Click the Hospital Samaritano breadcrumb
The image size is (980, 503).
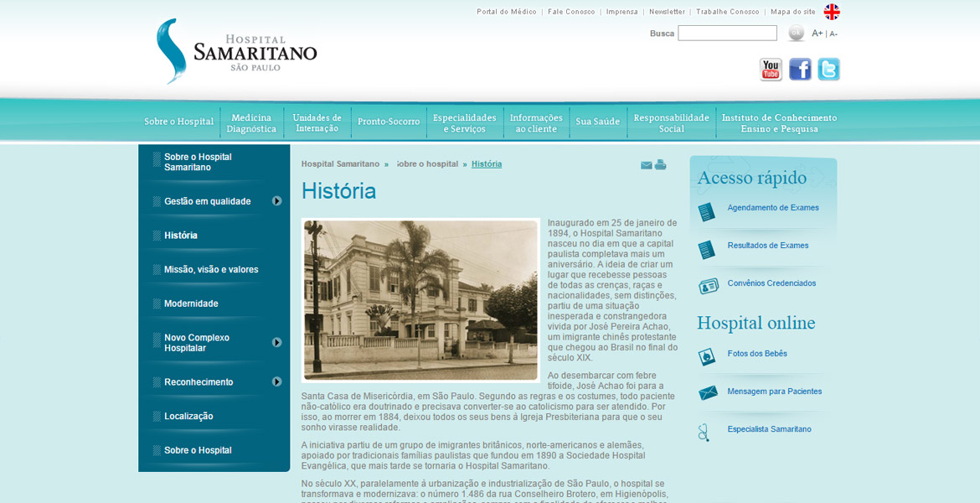[340, 164]
